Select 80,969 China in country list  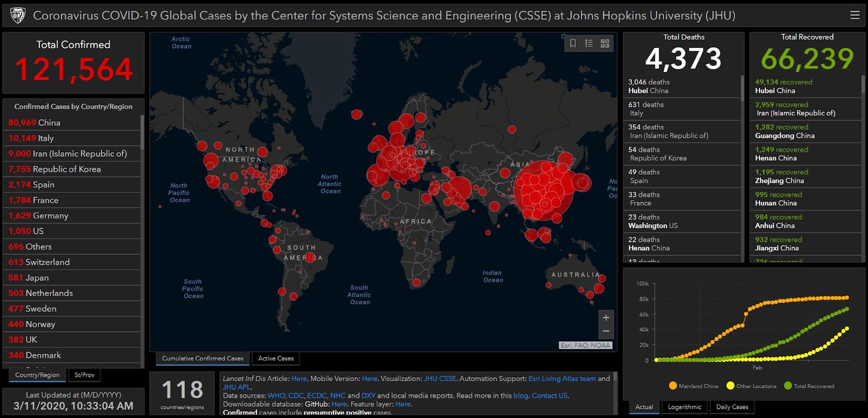pyautogui.click(x=72, y=123)
